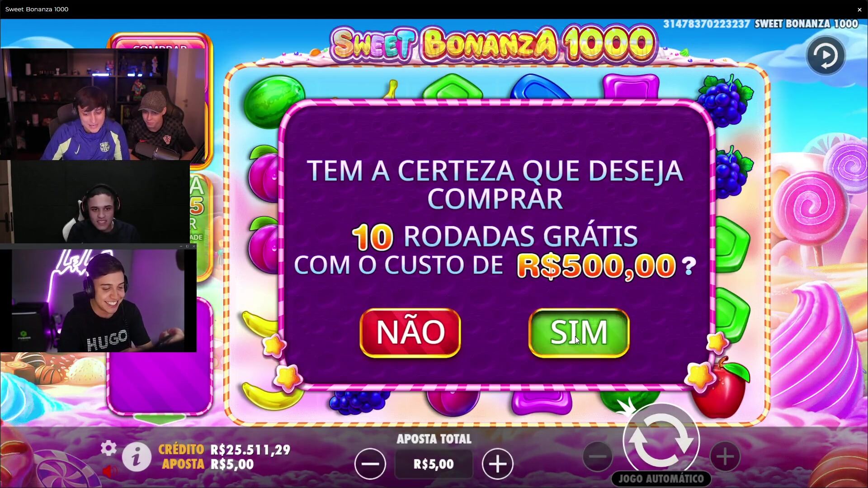Open the replay history icon top right
This screenshot has width=868, height=488.
(826, 56)
